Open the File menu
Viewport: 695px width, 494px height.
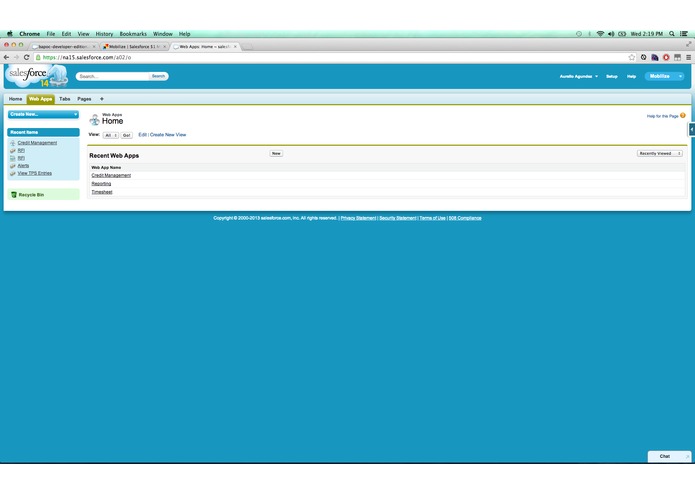click(51, 34)
